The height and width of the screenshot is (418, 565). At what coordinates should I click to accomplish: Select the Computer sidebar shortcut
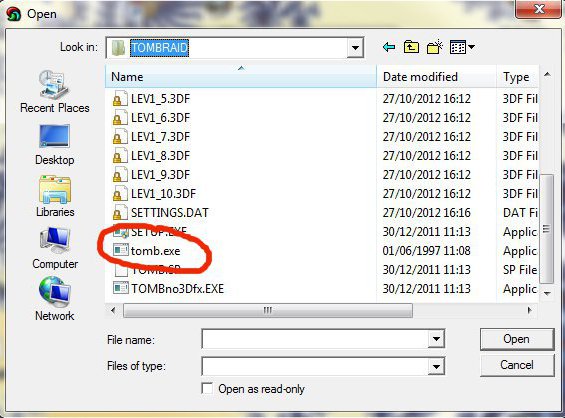click(x=55, y=249)
